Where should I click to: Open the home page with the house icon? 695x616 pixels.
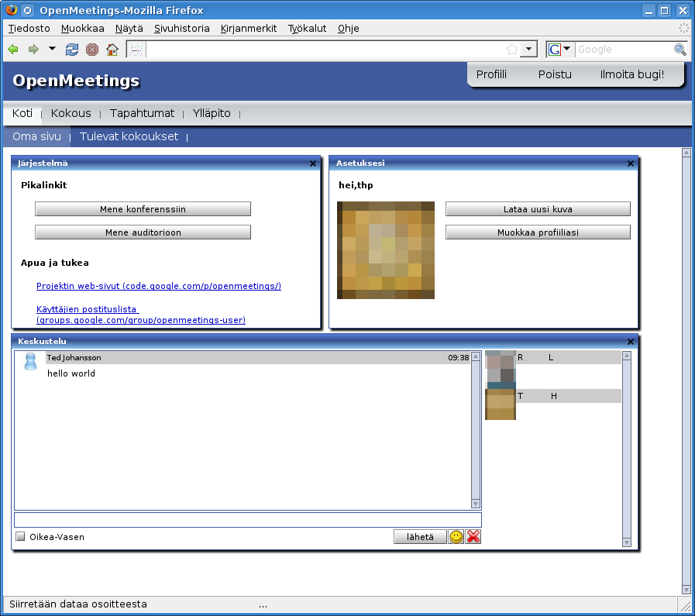[112, 49]
